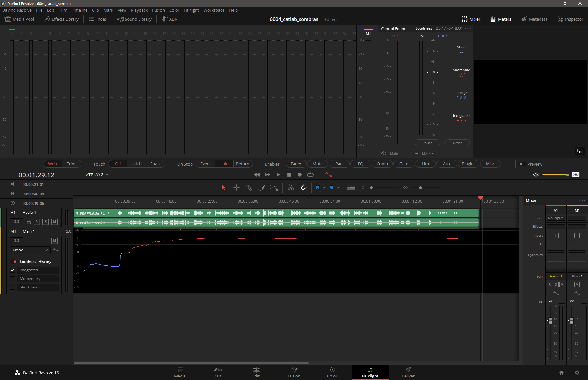This screenshot has width=588, height=380.
Task: Toggle loop playback
Action: 311,174
